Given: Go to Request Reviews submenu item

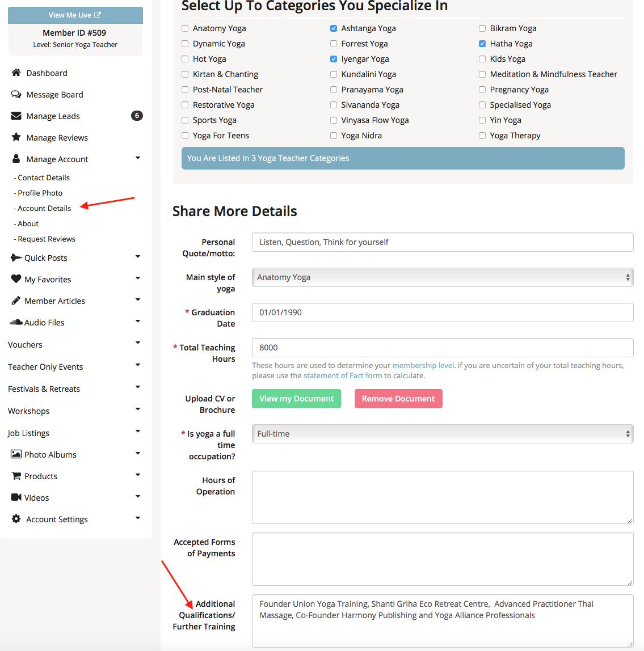Looking at the screenshot, I should (x=47, y=239).
